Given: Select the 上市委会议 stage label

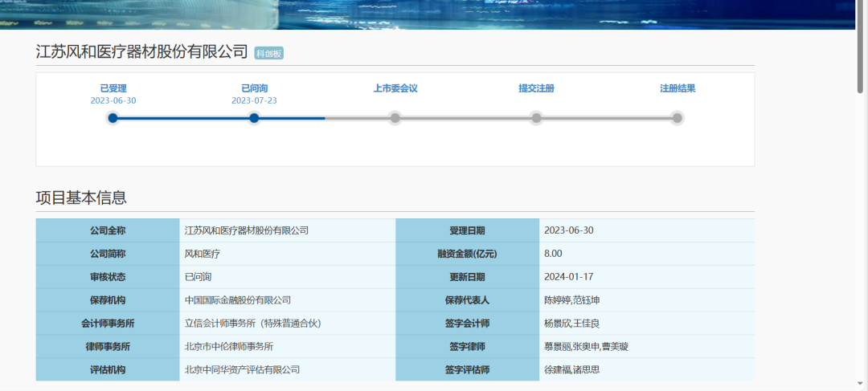Looking at the screenshot, I should (395, 88).
